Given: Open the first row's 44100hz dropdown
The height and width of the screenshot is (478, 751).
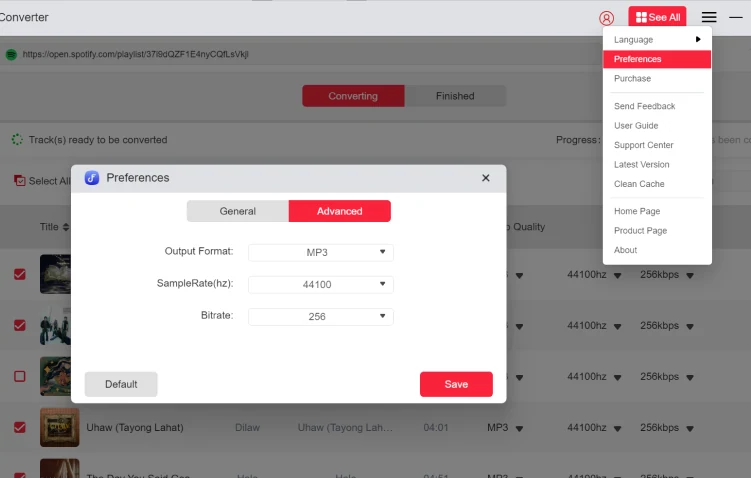Looking at the screenshot, I should 617,275.
